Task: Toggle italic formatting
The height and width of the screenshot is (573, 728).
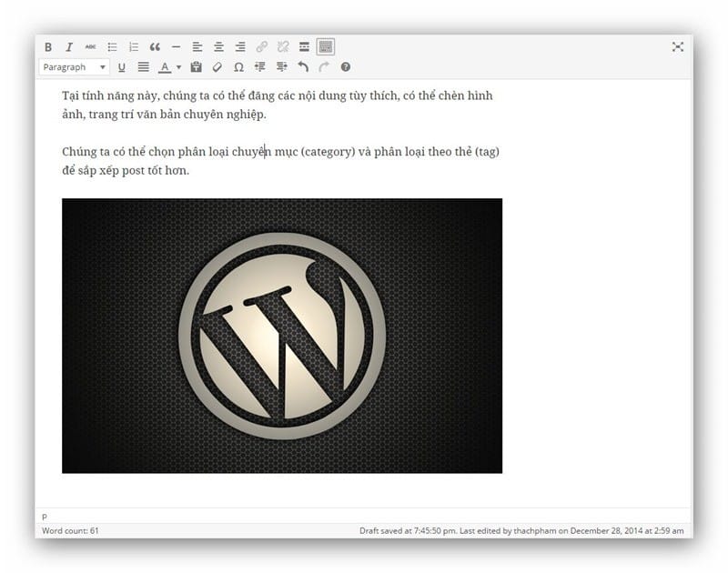Action: point(69,47)
